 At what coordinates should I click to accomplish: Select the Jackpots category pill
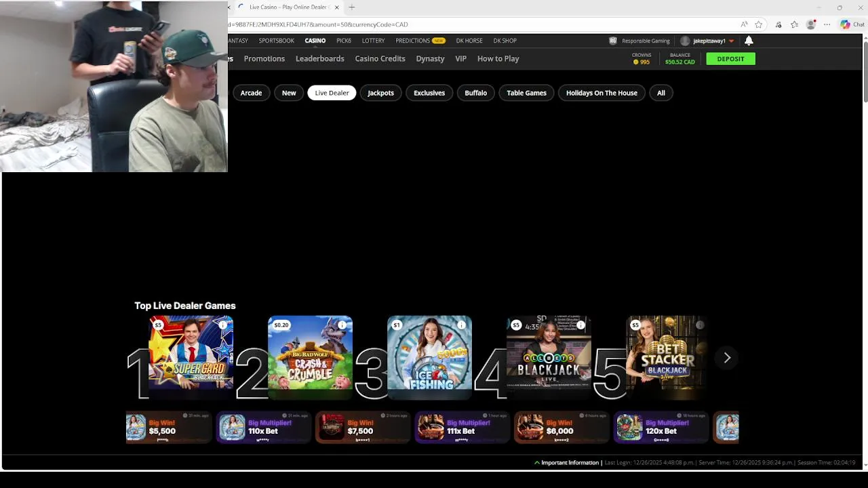tap(380, 93)
